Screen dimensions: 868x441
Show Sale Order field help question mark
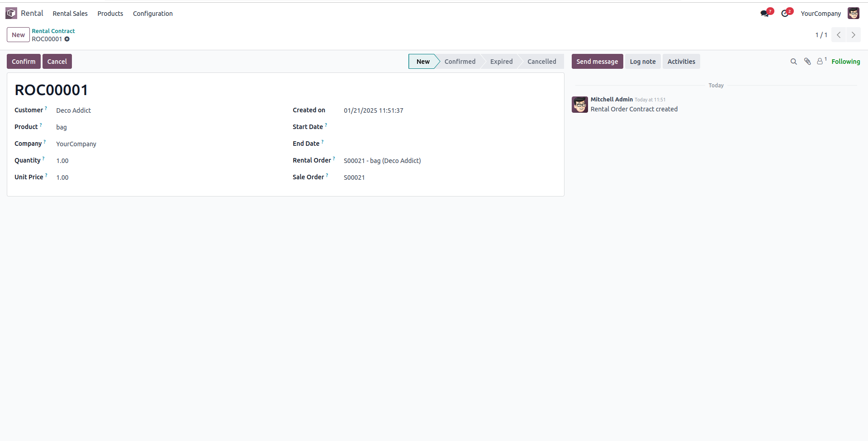[327, 175]
